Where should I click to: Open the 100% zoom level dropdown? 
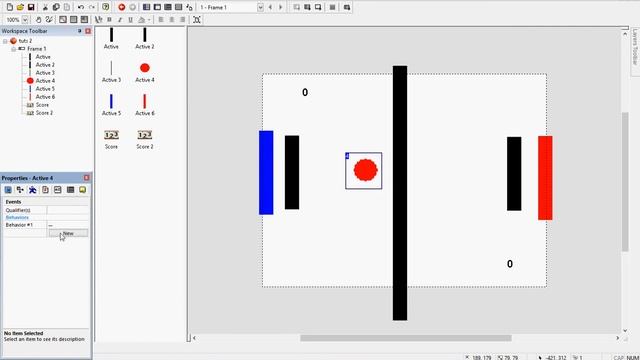[25, 20]
